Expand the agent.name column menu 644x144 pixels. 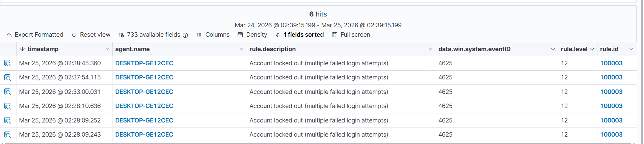coord(241,49)
